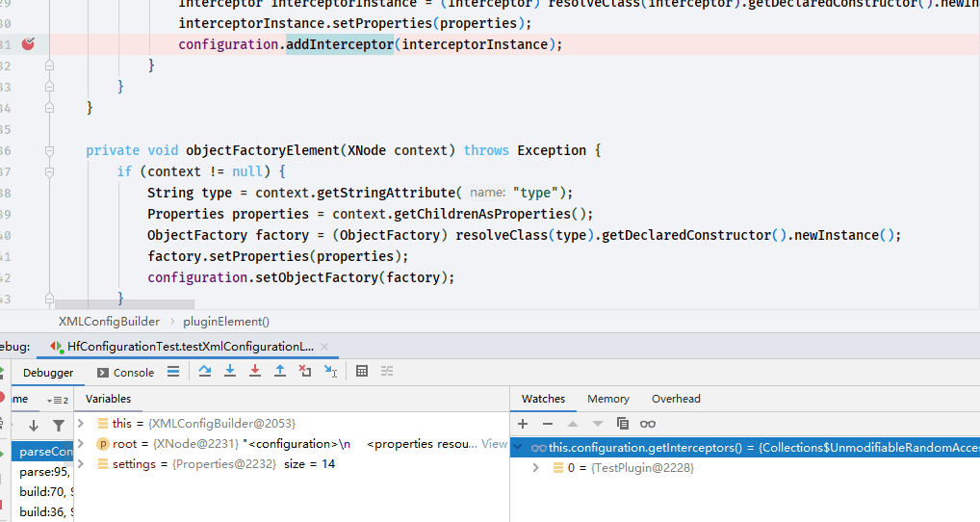Open the Evaluate Expression calculator icon
The width and height of the screenshot is (980, 522).
pyautogui.click(x=361, y=372)
